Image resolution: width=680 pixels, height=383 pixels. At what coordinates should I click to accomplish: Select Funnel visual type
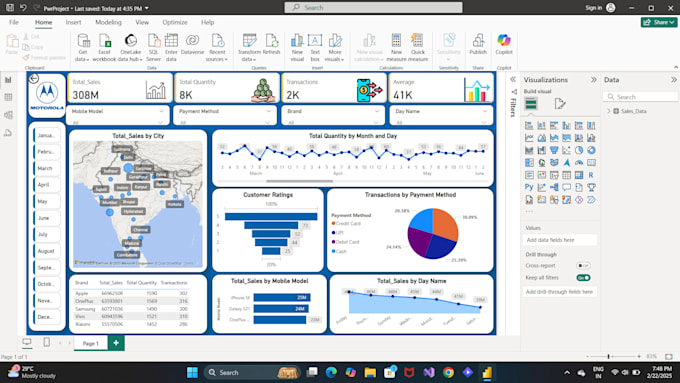(x=554, y=151)
